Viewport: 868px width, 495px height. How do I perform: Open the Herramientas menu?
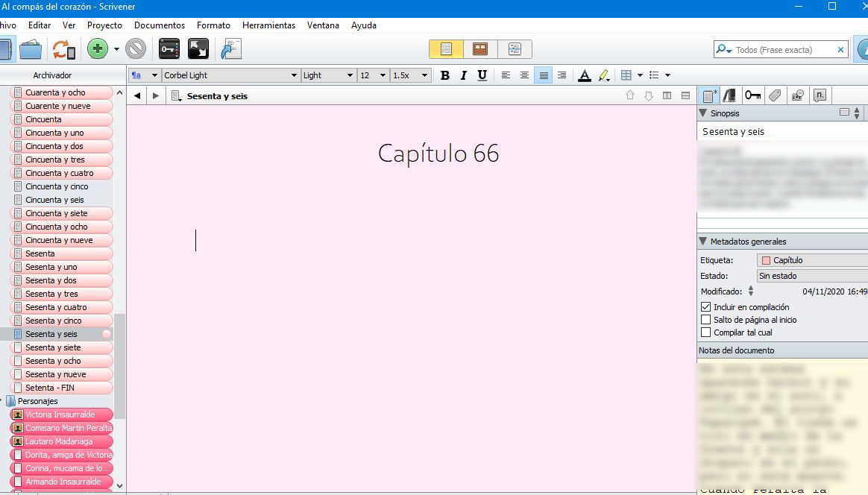[x=268, y=25]
